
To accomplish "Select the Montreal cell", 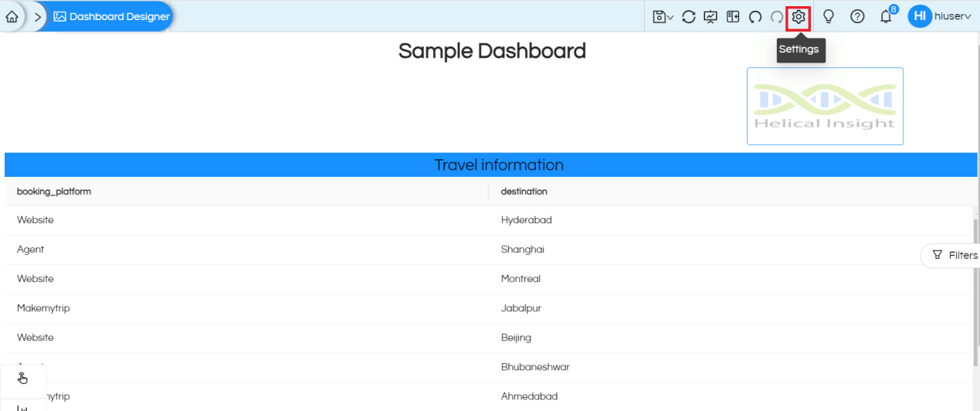I will coord(521,279).
